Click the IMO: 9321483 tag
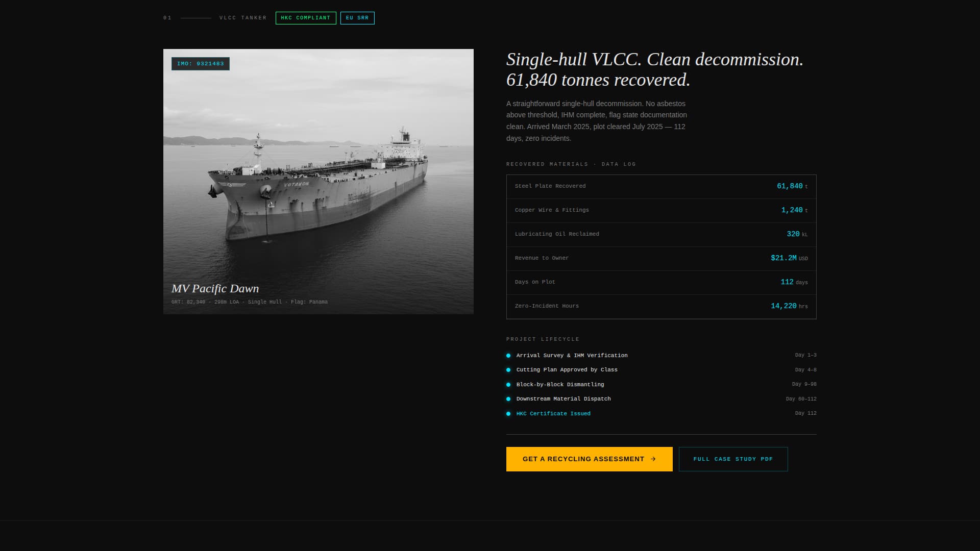The image size is (980, 551). point(201,64)
